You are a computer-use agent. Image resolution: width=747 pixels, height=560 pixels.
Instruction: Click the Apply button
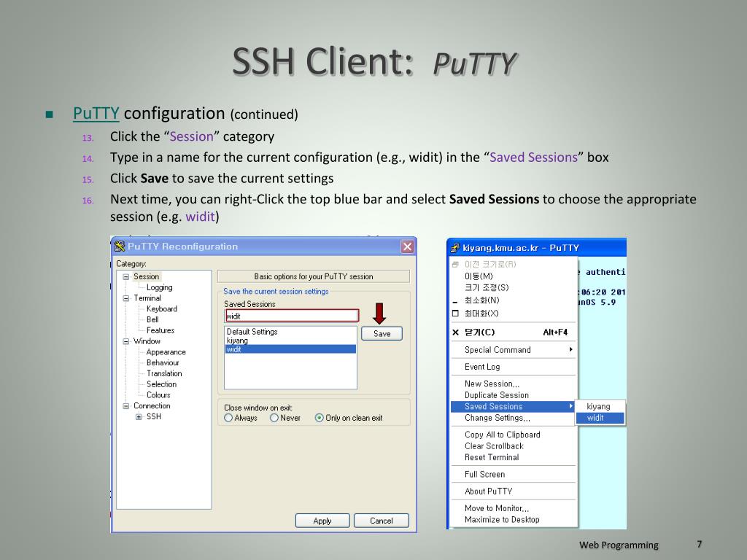click(x=322, y=521)
